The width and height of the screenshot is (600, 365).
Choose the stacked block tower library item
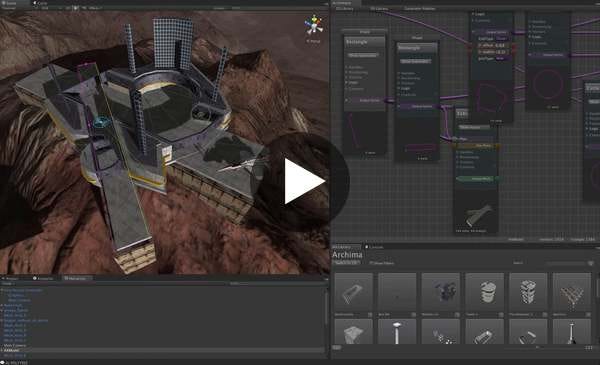pos(528,292)
